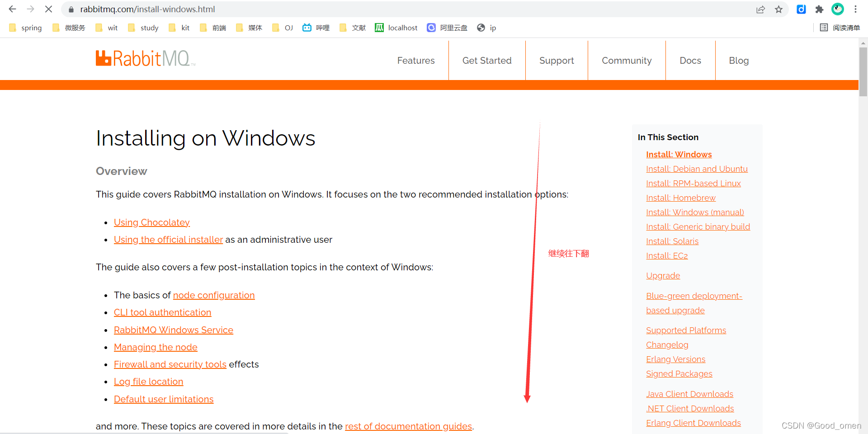This screenshot has width=868, height=434.
Task: Open the Log file location link
Action: (x=149, y=382)
